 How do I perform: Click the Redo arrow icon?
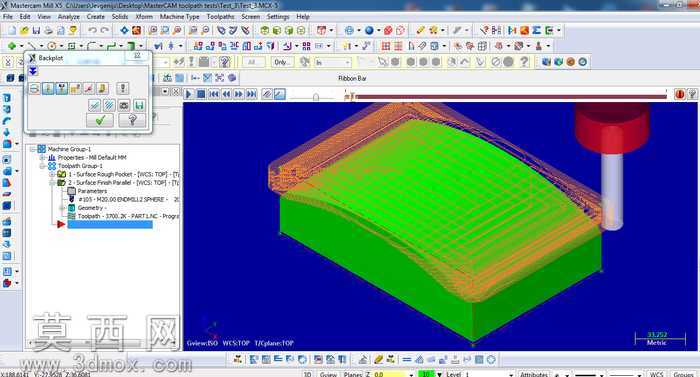coord(104,30)
